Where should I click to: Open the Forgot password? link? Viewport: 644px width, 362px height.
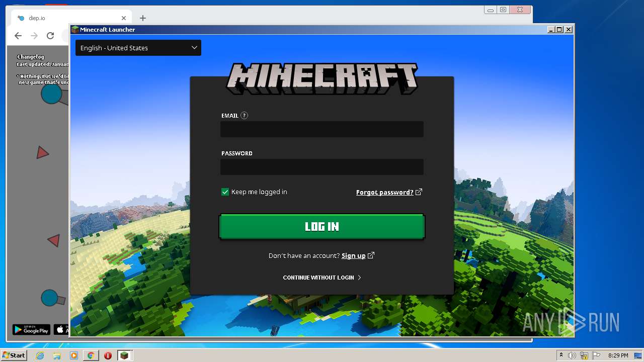pos(385,192)
